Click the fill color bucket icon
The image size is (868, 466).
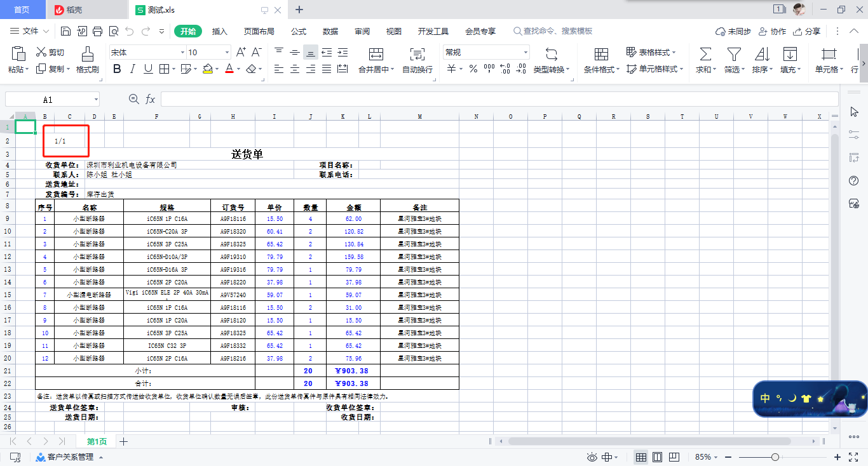click(x=207, y=69)
